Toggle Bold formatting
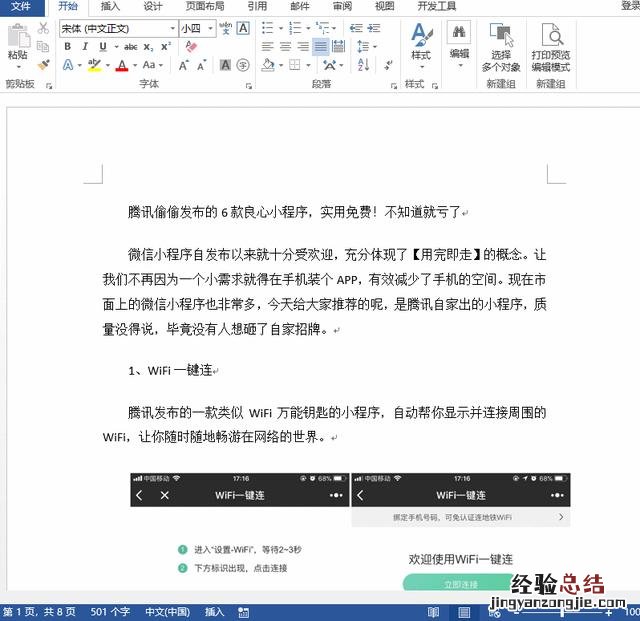 pyautogui.click(x=68, y=47)
